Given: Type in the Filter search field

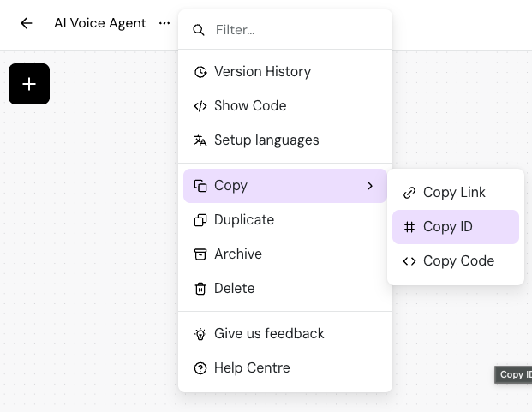Looking at the screenshot, I should [x=296, y=30].
